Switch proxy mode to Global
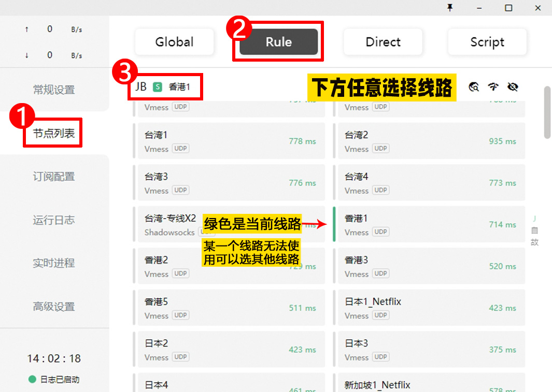This screenshot has height=392, width=552. pyautogui.click(x=174, y=42)
